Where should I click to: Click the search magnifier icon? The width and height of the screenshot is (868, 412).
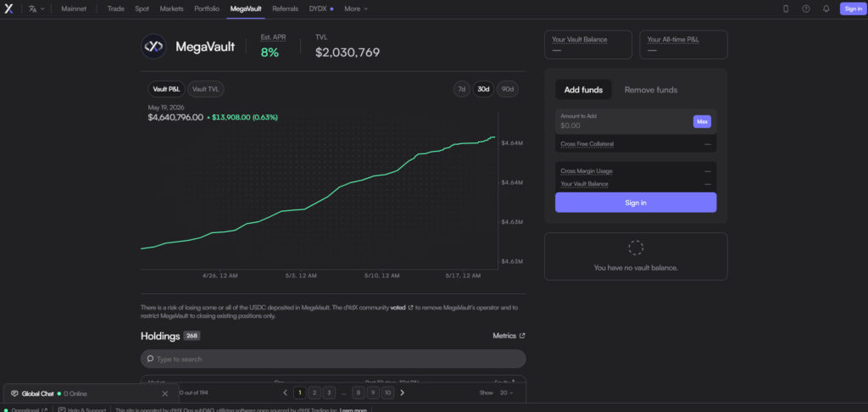(x=150, y=359)
